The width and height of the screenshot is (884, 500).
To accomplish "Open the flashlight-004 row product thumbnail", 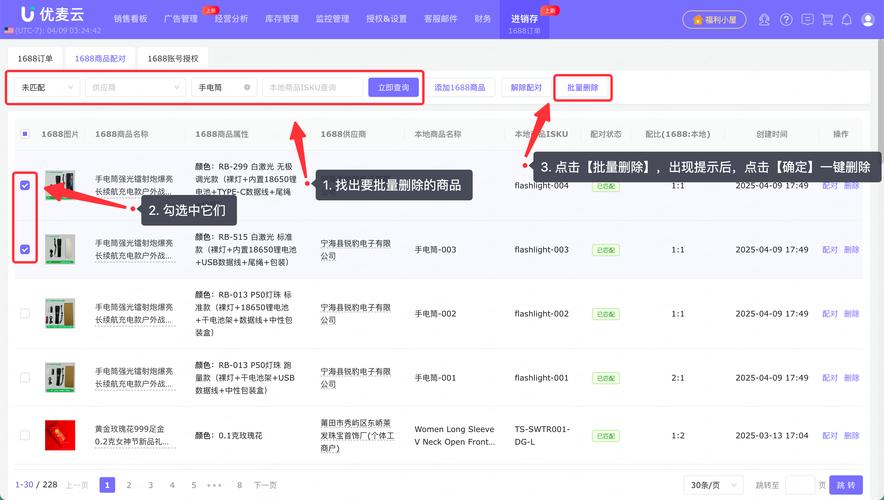I will [60, 185].
